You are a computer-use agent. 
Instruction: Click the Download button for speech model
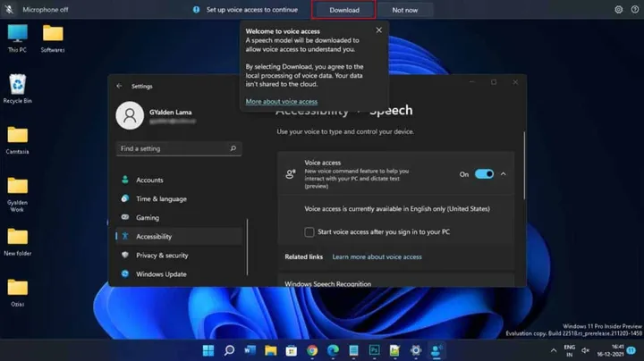[343, 10]
